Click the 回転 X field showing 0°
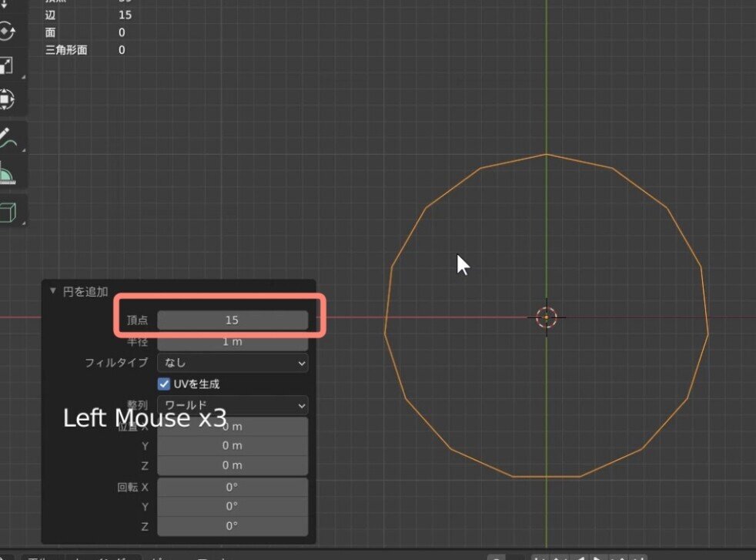The image size is (756, 560). [x=232, y=487]
